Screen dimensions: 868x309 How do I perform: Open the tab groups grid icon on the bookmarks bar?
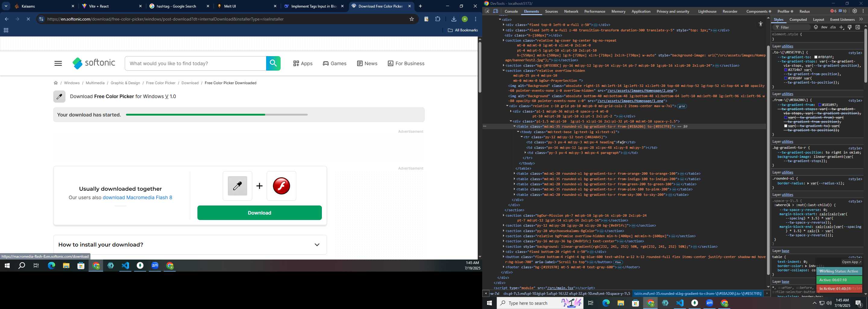point(6,30)
